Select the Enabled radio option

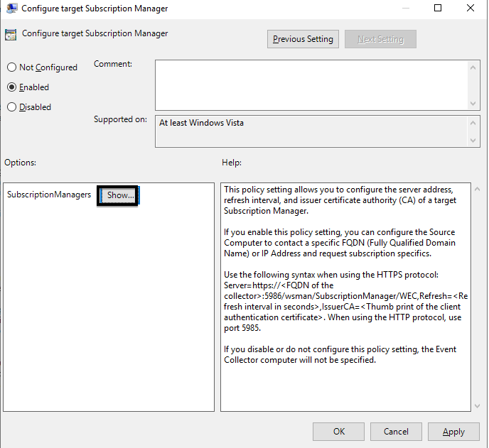click(x=11, y=87)
